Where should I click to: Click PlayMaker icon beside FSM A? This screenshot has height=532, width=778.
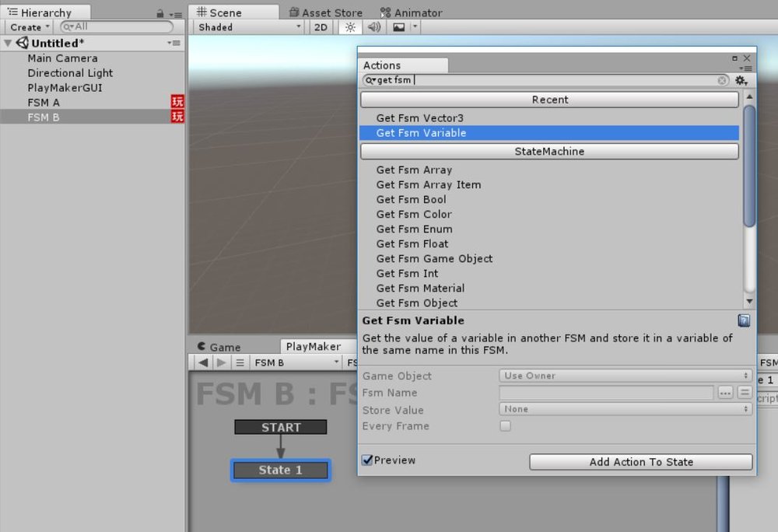click(x=177, y=102)
